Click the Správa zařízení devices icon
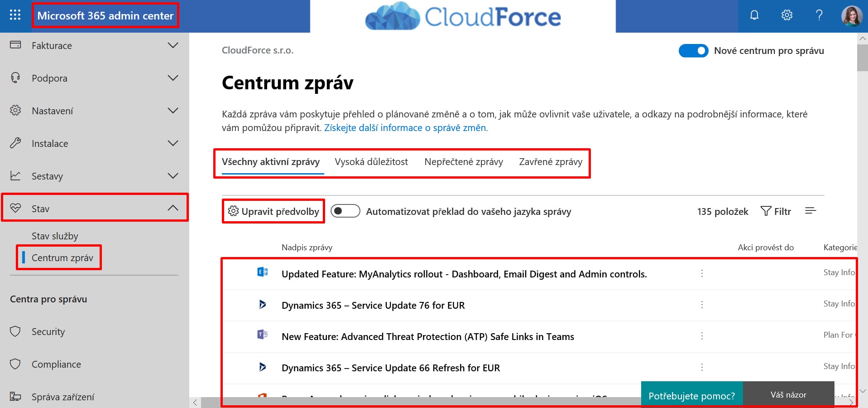 [x=15, y=397]
